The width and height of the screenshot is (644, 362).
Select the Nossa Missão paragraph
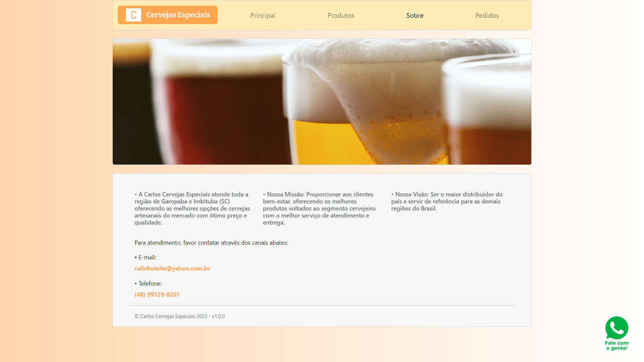(319, 208)
